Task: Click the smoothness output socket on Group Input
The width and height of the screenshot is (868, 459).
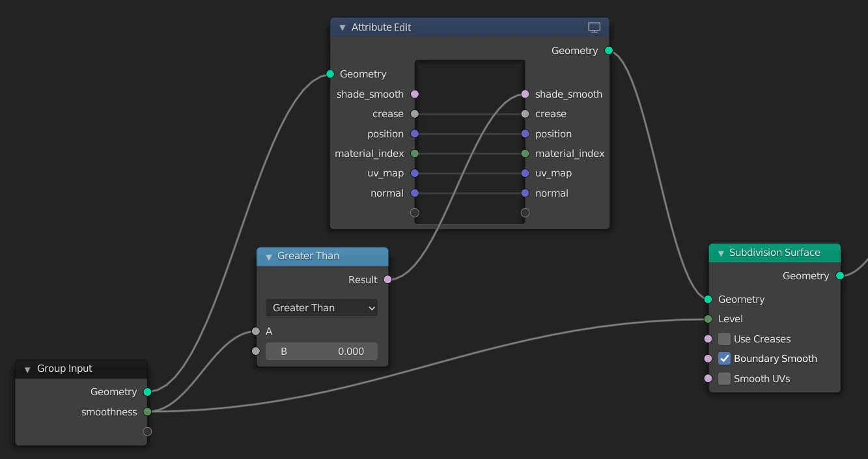Action: click(x=147, y=412)
